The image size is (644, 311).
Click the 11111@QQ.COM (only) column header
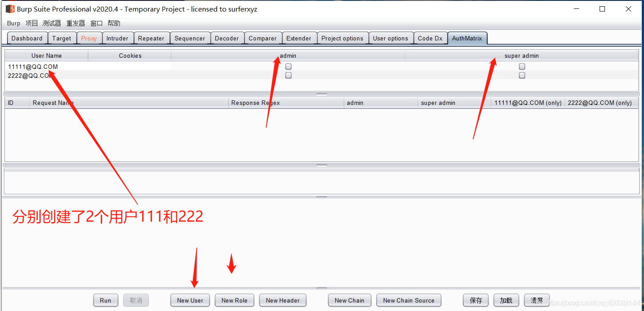(528, 103)
